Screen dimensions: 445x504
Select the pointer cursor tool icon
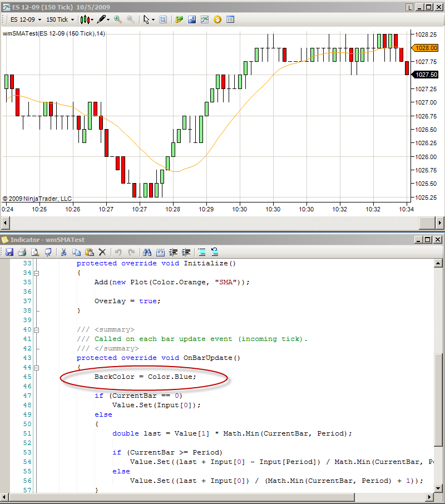click(x=146, y=19)
